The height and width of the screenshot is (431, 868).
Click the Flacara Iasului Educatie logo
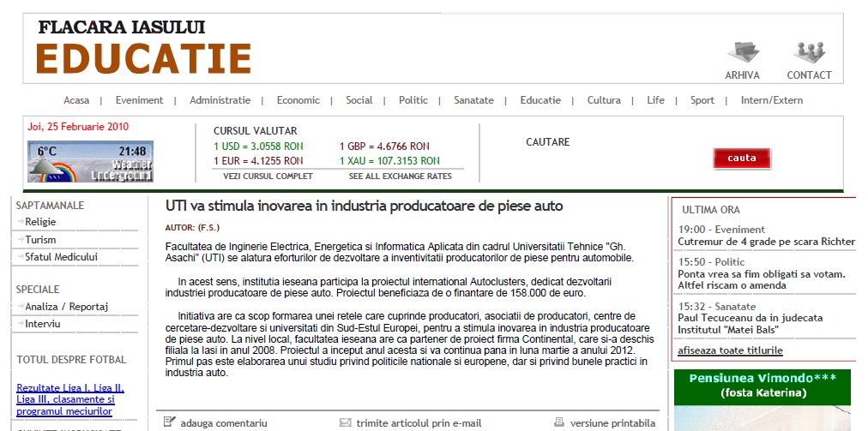pos(144,48)
